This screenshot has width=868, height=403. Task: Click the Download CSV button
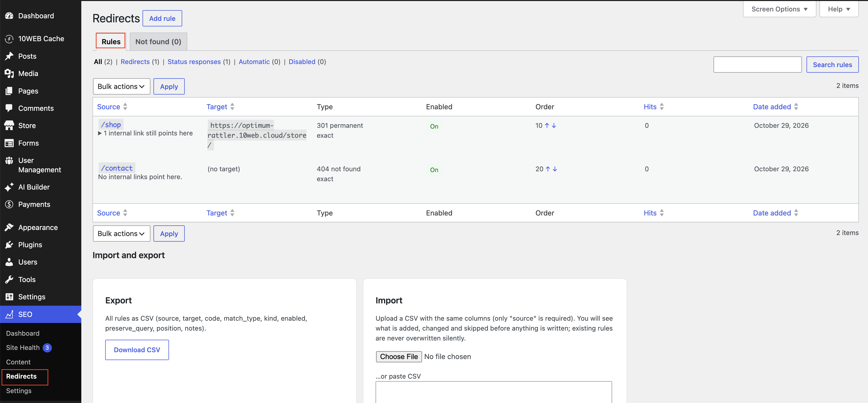pyautogui.click(x=137, y=350)
